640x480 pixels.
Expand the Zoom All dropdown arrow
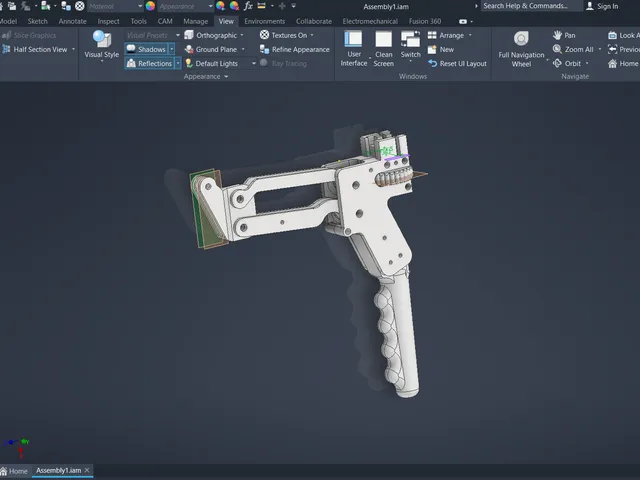600,49
